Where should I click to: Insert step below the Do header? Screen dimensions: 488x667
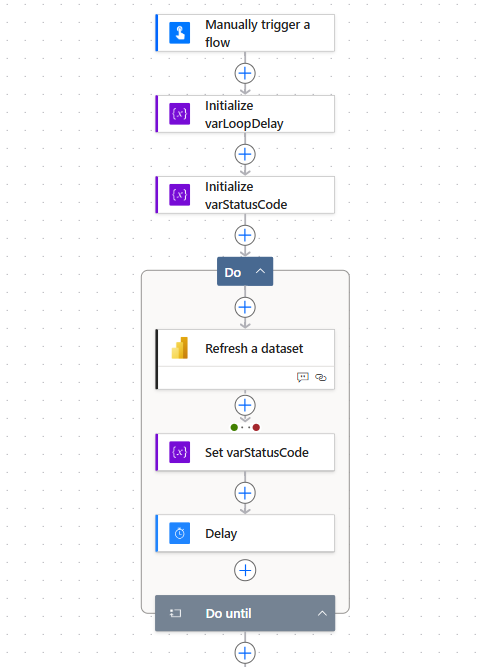[245, 307]
